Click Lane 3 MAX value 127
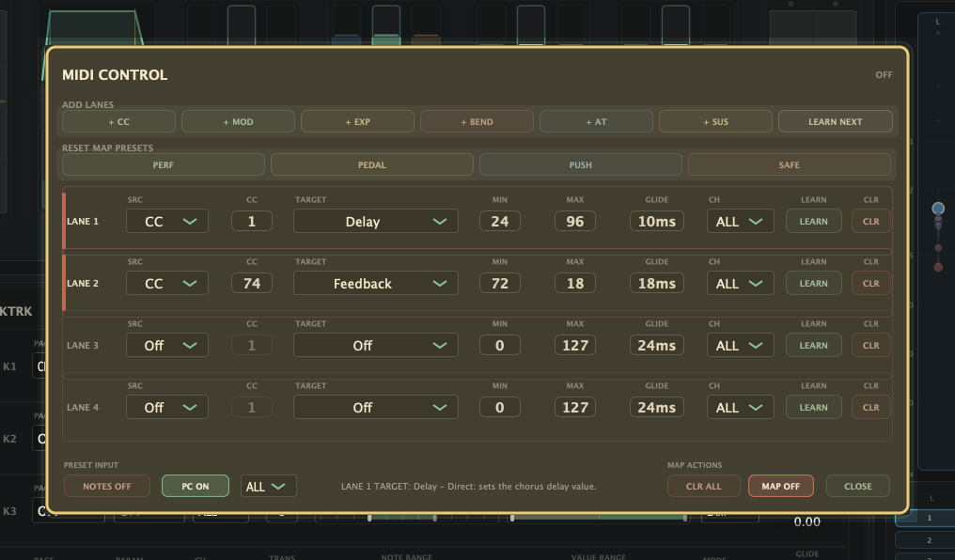The image size is (955, 560). pyautogui.click(x=575, y=345)
